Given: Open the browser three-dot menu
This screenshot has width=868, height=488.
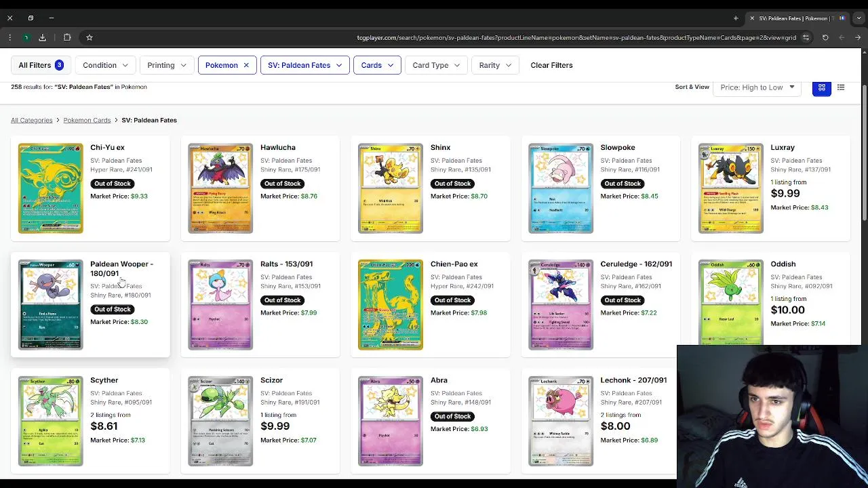Looking at the screenshot, I should tap(10, 37).
